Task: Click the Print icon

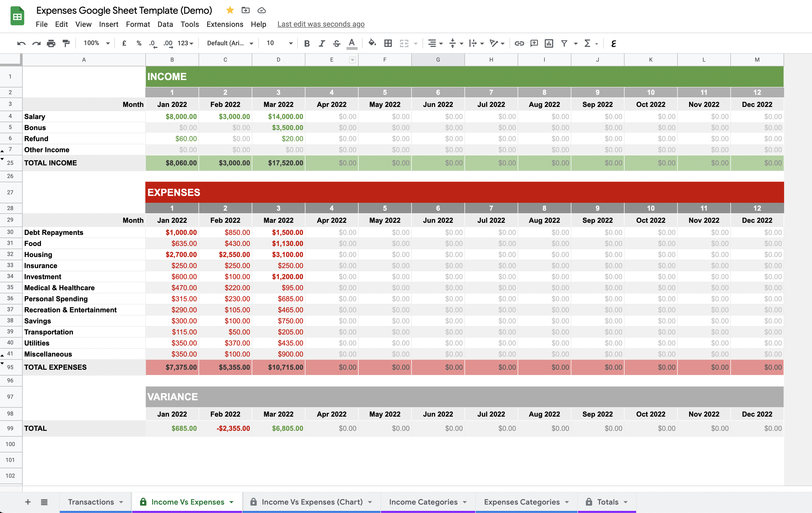Action: tap(51, 43)
